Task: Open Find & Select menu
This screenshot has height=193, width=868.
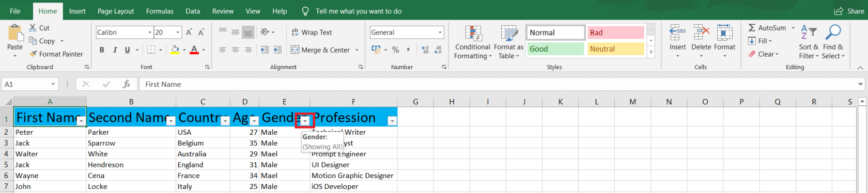Action: [833, 42]
